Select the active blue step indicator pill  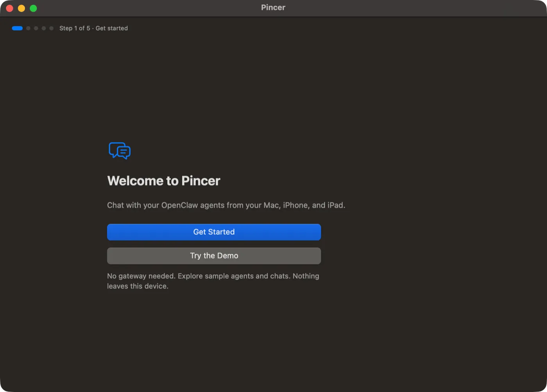point(17,28)
